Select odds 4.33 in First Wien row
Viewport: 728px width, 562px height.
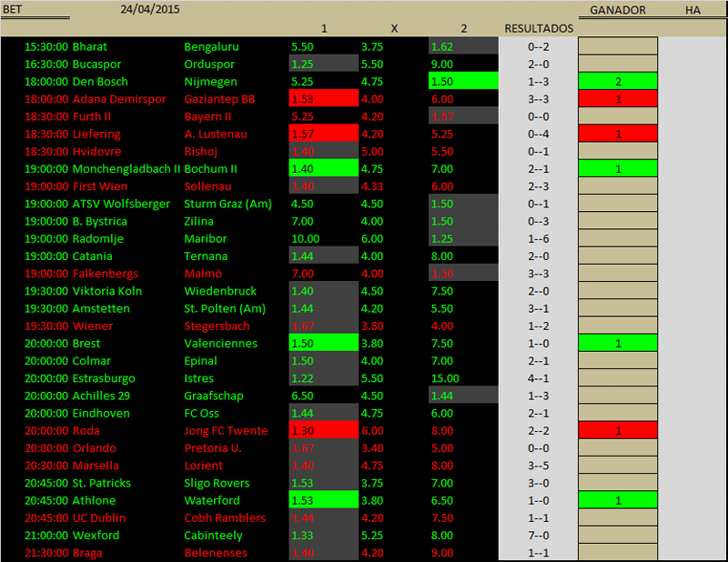point(372,186)
